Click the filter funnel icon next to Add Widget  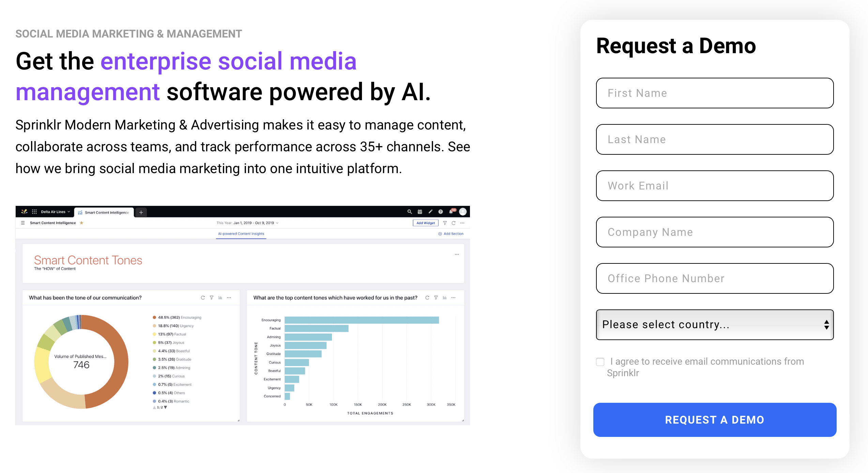[x=445, y=223]
